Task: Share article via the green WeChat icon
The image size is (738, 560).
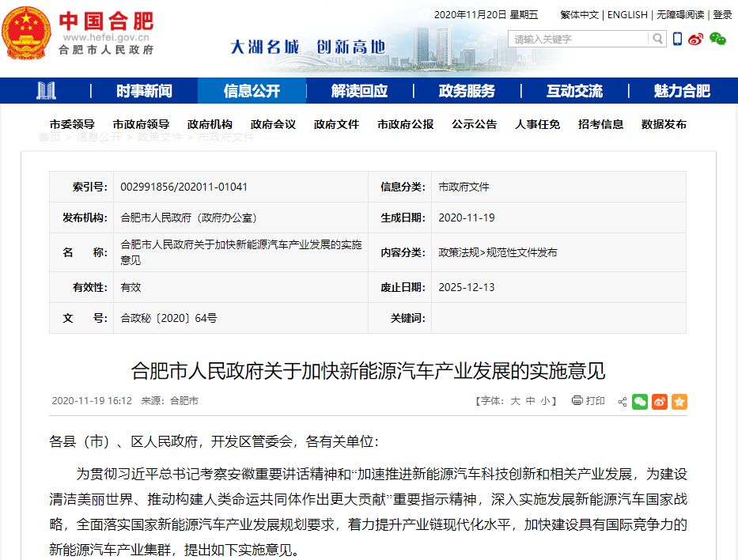Action: pyautogui.click(x=640, y=402)
